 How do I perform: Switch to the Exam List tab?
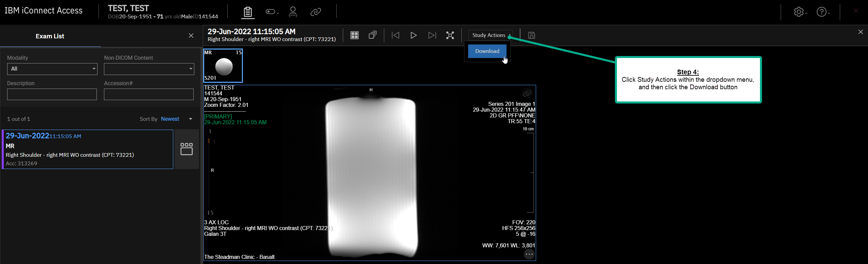(x=50, y=36)
